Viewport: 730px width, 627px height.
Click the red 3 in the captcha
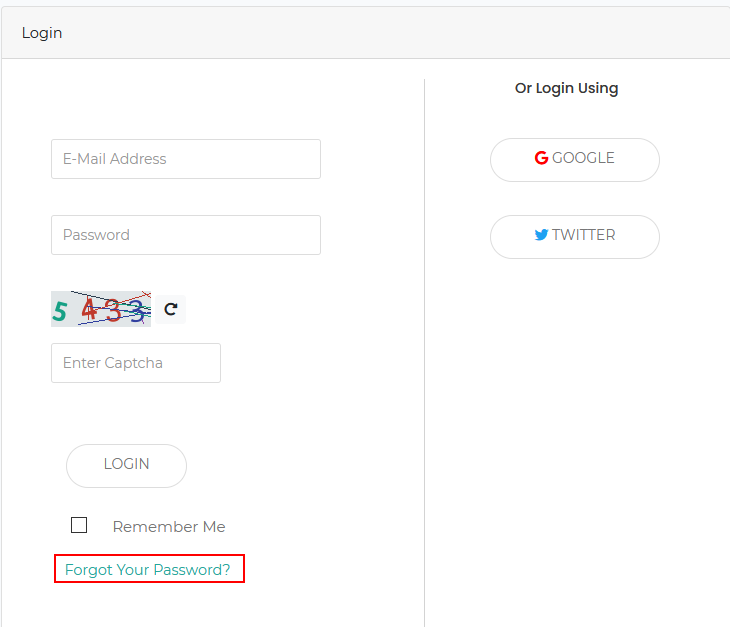(113, 312)
